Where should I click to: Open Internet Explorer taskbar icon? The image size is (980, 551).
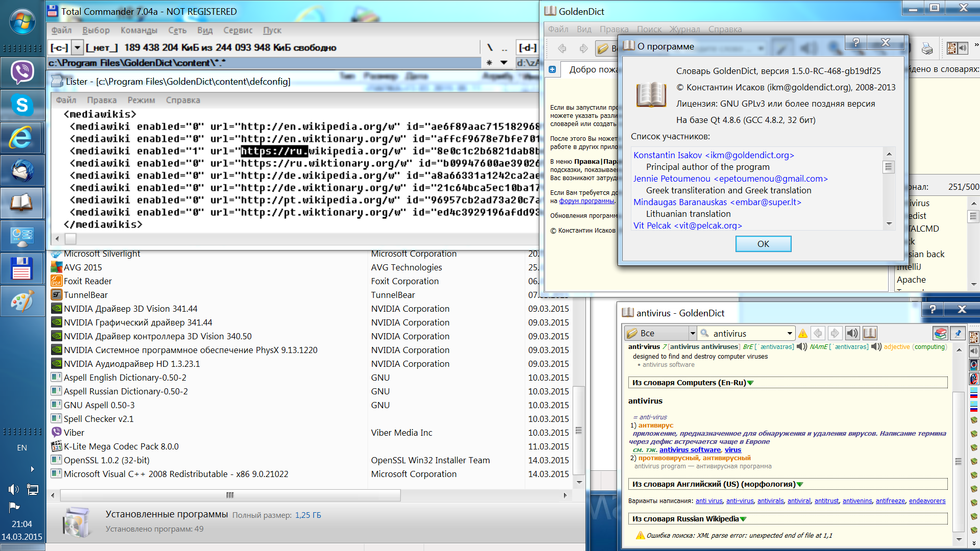(x=22, y=138)
